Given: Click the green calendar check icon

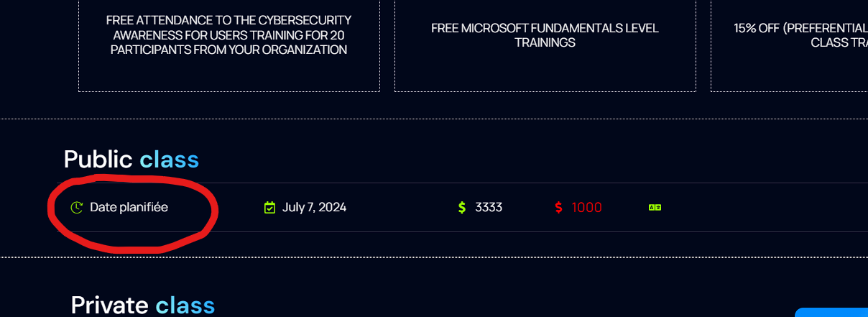Looking at the screenshot, I should pos(270,208).
